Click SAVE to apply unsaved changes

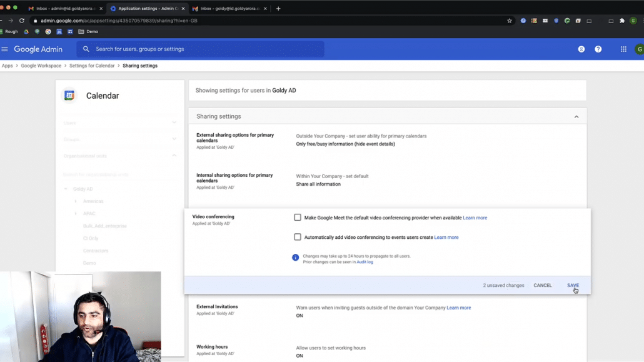(573, 285)
